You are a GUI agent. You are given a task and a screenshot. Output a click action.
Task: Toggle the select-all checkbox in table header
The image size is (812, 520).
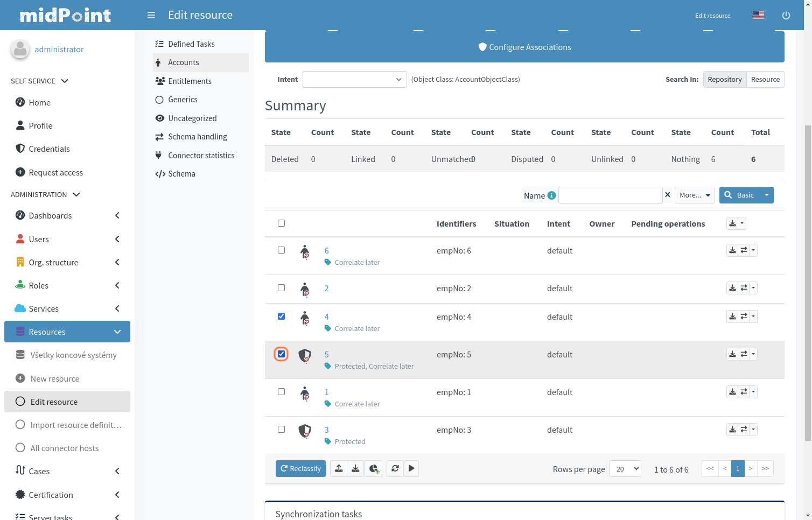click(281, 223)
